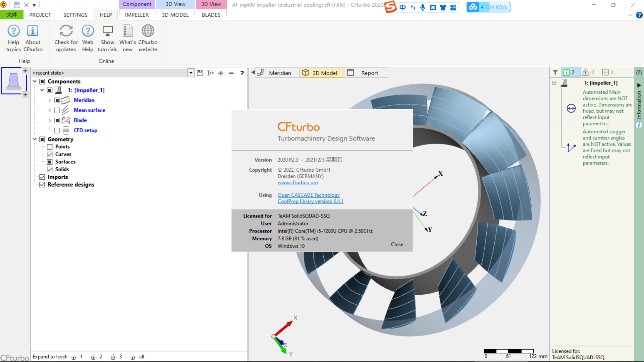Image resolution: width=644 pixels, height=362 pixels.
Task: Click the network speed cloud widget
Action: pos(488,7)
